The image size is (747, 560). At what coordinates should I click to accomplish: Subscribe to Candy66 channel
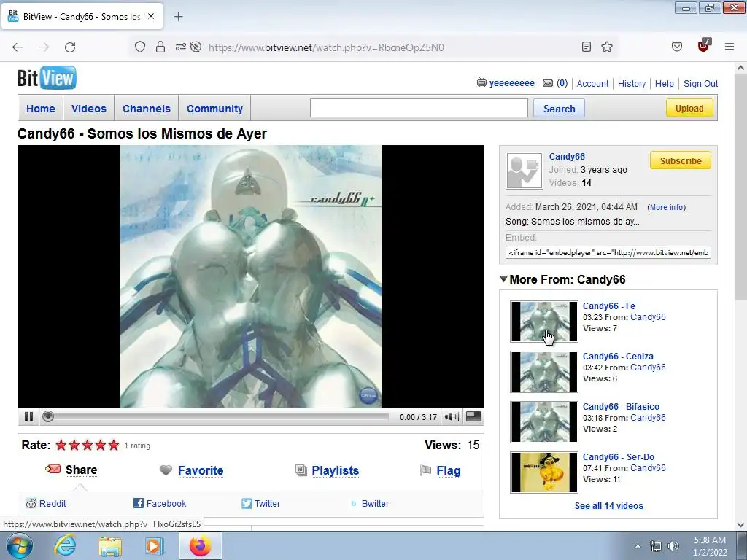coord(681,160)
